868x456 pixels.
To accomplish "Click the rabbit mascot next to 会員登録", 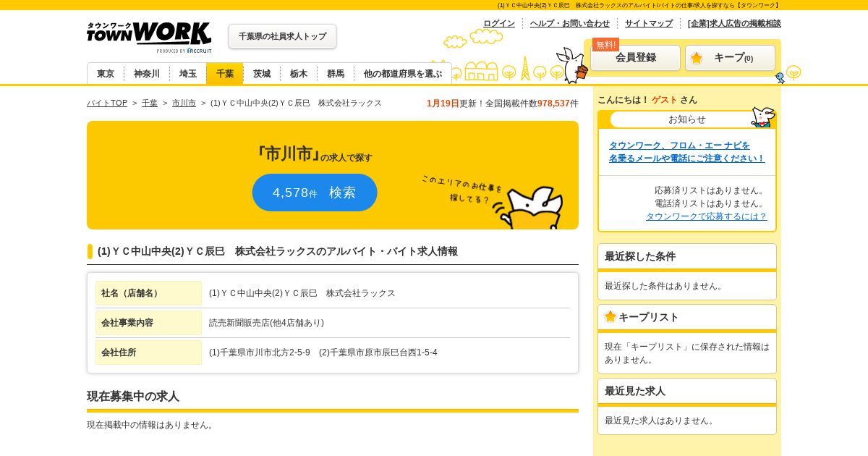I will (573, 65).
